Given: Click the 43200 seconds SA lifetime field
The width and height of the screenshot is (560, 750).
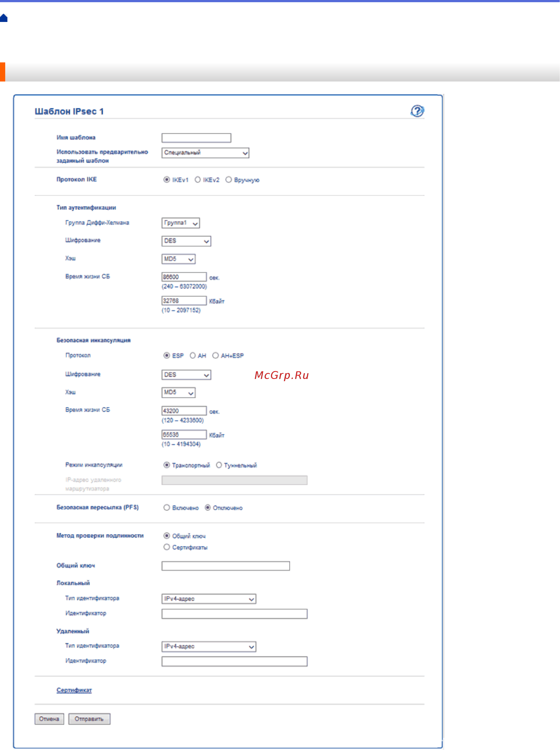Looking at the screenshot, I should tap(184, 411).
